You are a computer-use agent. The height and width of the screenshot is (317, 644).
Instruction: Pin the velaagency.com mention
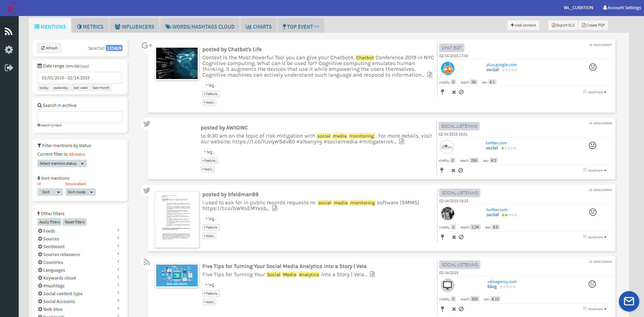coord(443,309)
